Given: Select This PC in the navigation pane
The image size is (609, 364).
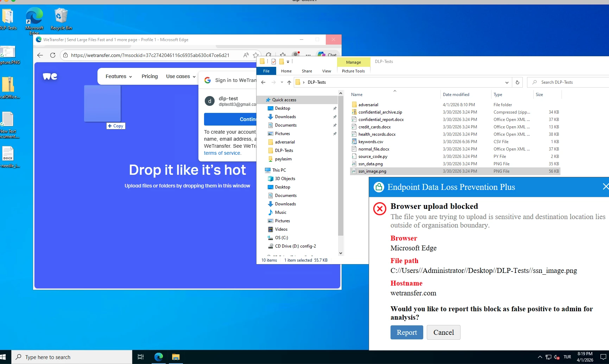Looking at the screenshot, I should [x=279, y=170].
